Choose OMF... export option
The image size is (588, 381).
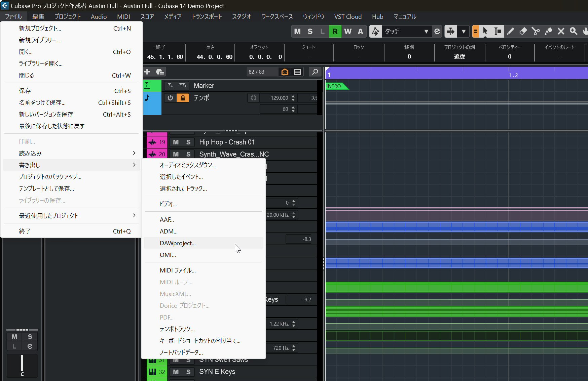(204, 255)
